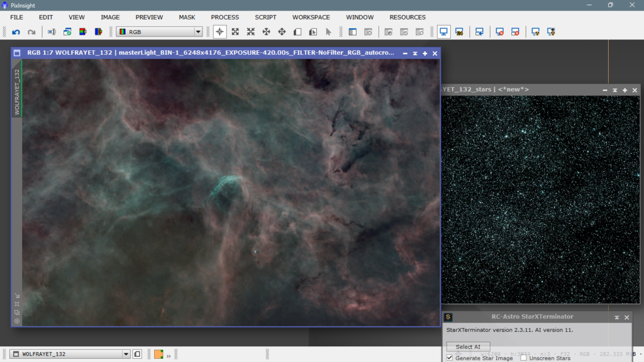The image size is (644, 362).
Task: Click the Undo arrow in the toolbar
Action: tap(16, 32)
